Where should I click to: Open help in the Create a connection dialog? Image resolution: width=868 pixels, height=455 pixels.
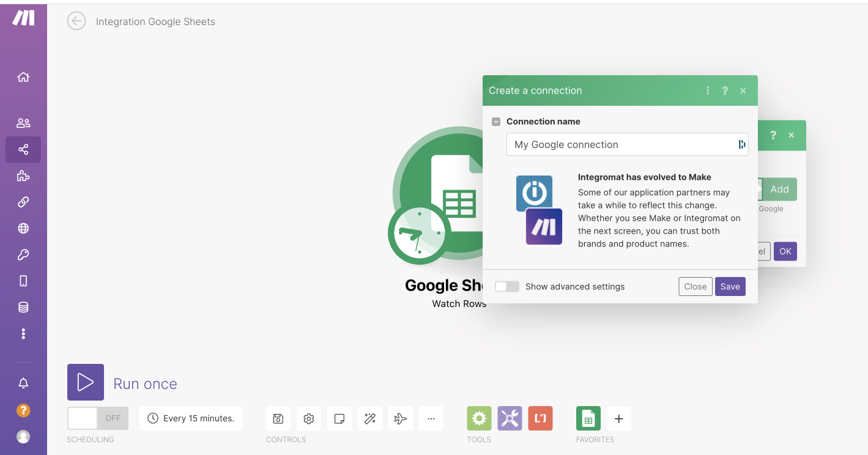click(725, 91)
